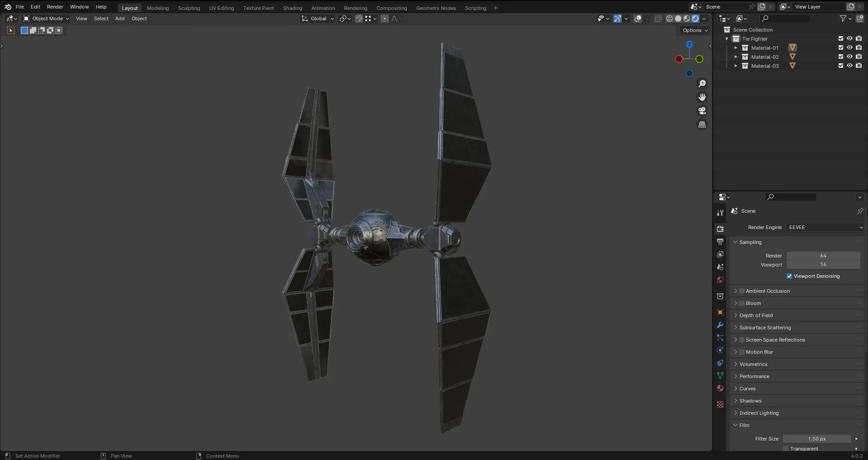Screen dimensions: 868x460
Task: Enable Motion Blur checkbox
Action: (742, 352)
